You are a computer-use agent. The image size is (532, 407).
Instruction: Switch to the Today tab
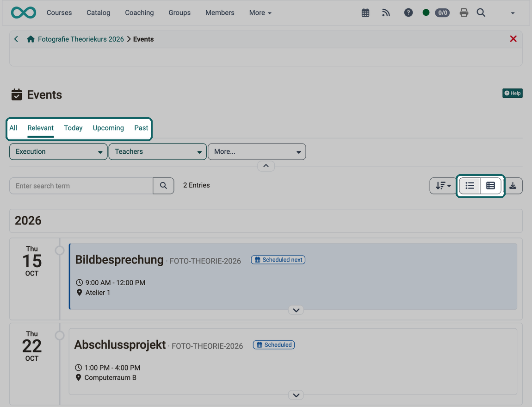point(73,128)
